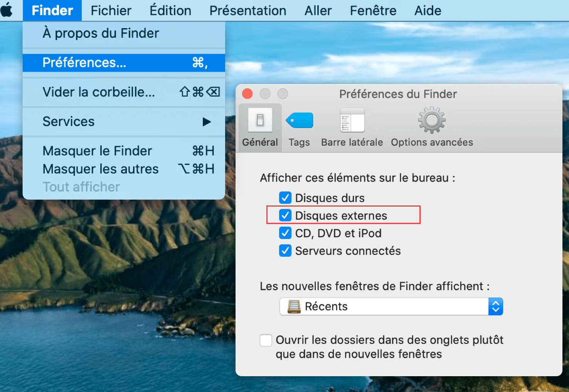Disable Disques externes display on desktop
This screenshot has width=569, height=392.
click(285, 215)
